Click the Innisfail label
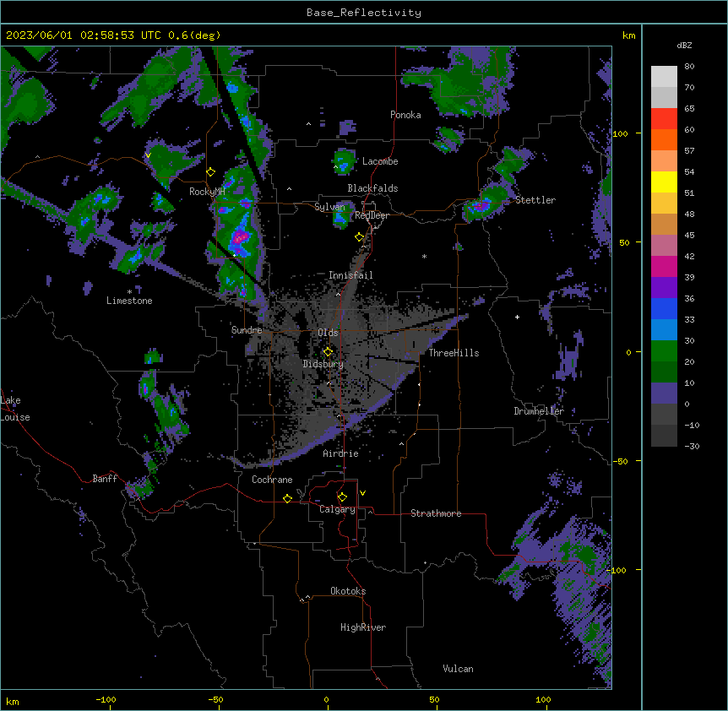The image size is (728, 711). [x=350, y=275]
